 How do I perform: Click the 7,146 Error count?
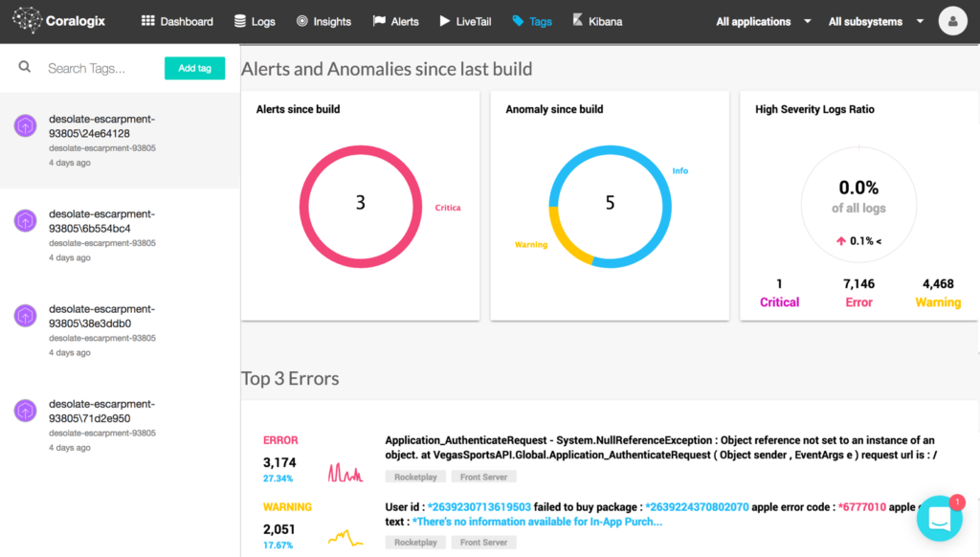(x=858, y=284)
